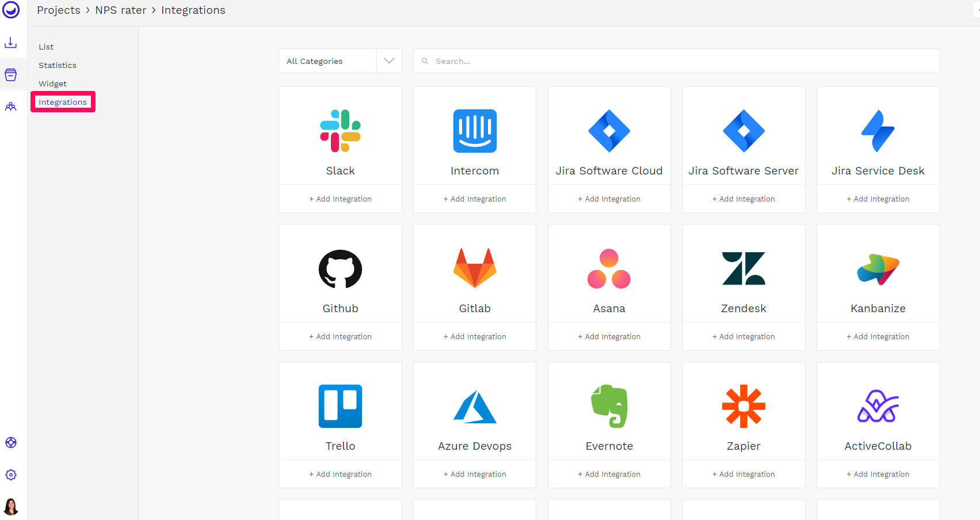Open the Statistics menu item
Viewport: 980px width, 520px height.
coord(58,65)
